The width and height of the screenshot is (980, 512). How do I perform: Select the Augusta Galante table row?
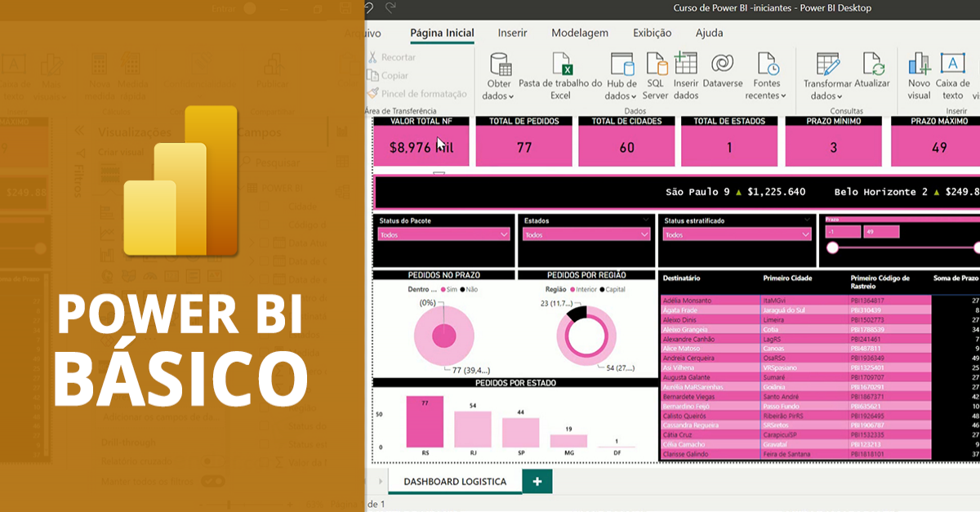[x=820, y=377]
